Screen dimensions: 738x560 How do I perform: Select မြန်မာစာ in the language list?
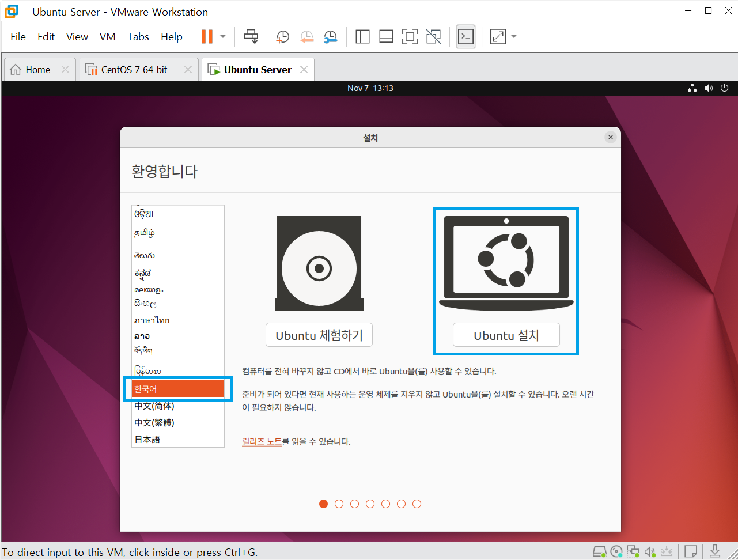[x=178, y=371]
